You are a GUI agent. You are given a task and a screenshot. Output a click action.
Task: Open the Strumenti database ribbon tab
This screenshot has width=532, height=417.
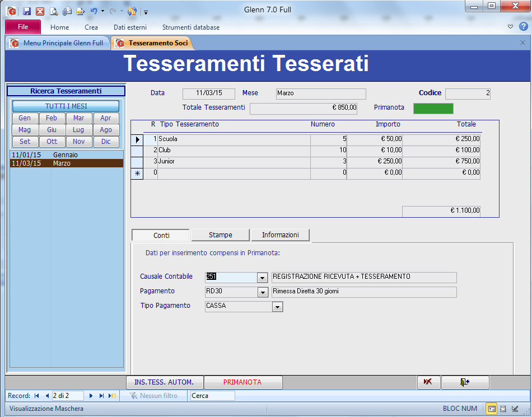[191, 27]
